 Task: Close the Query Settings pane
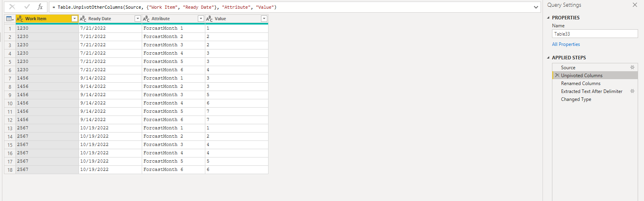pos(635,5)
